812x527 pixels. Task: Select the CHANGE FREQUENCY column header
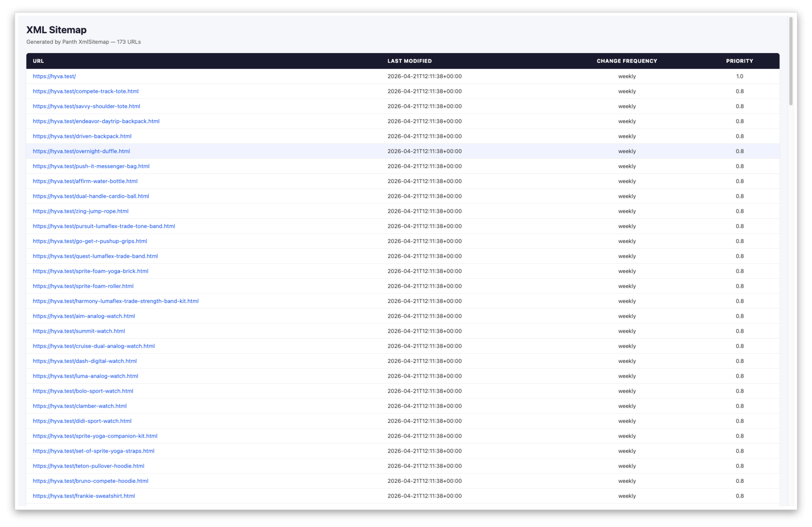coord(627,61)
